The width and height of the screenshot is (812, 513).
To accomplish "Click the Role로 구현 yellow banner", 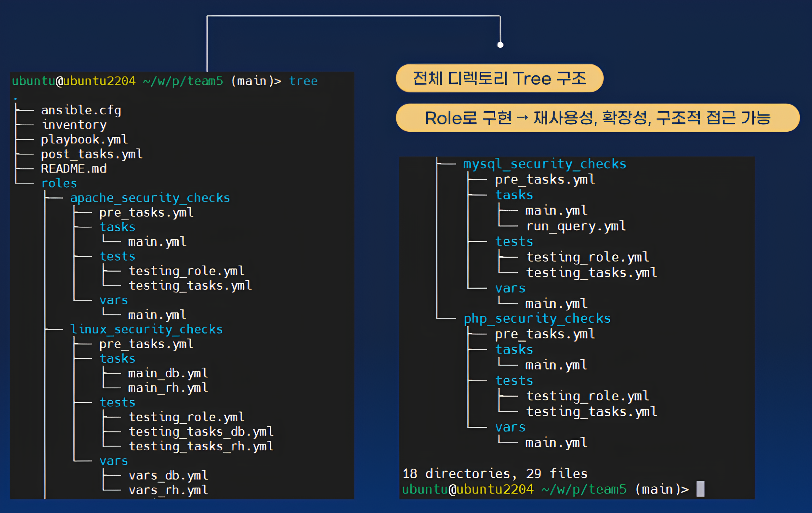I will coord(598,118).
